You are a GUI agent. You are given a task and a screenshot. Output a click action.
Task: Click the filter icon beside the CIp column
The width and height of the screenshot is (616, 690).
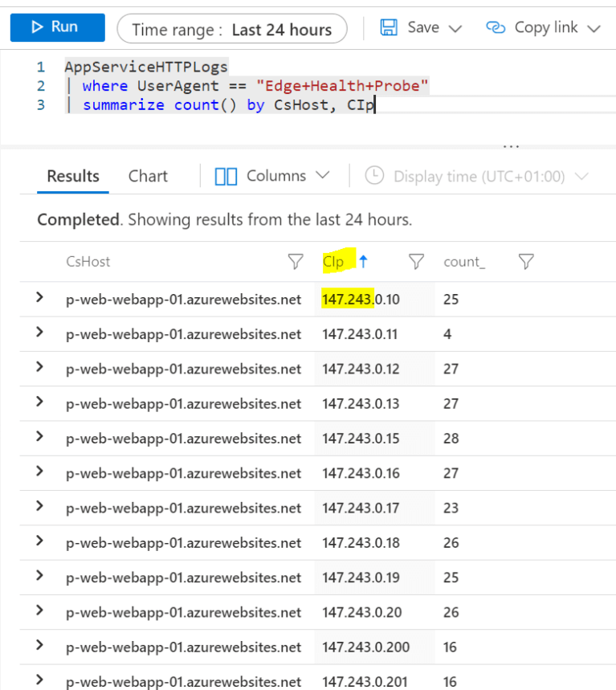415,261
